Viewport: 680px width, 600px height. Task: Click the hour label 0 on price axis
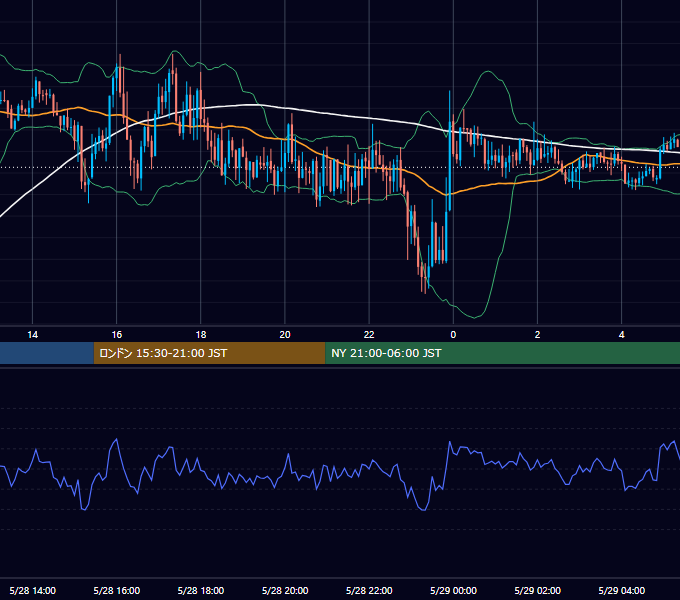coord(453,335)
